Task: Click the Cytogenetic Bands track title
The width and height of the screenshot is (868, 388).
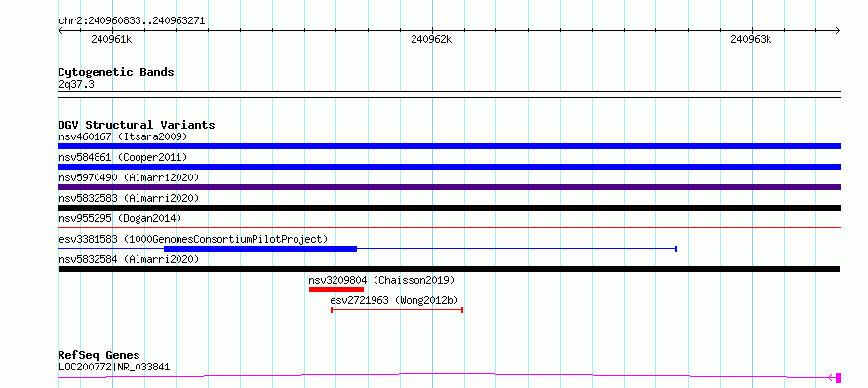Action: click(116, 72)
